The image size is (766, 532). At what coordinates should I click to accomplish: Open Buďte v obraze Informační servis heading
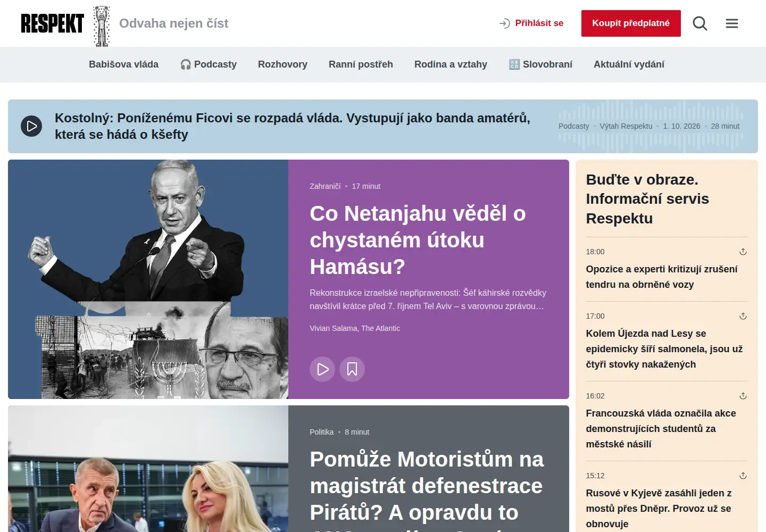click(x=647, y=199)
